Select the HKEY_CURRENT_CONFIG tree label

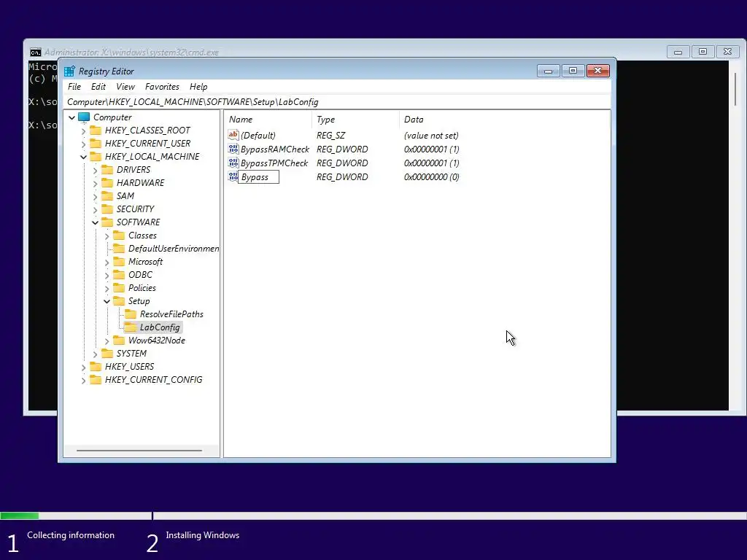153,379
